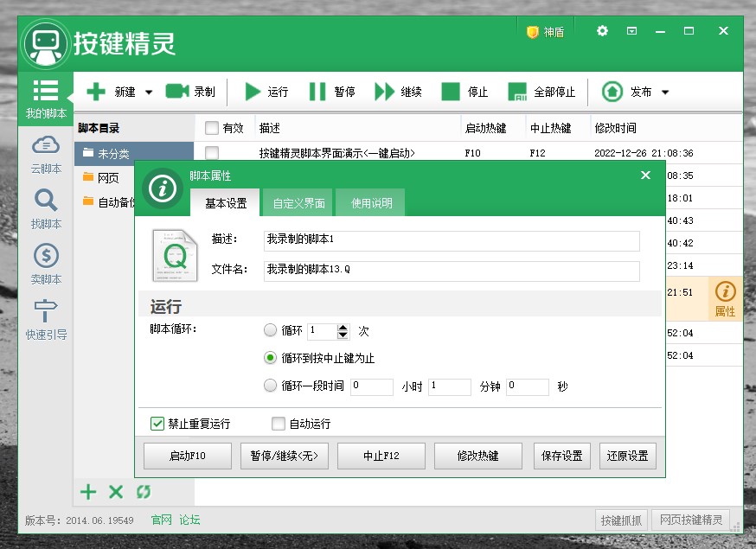Refresh the script directory list

coord(144,492)
